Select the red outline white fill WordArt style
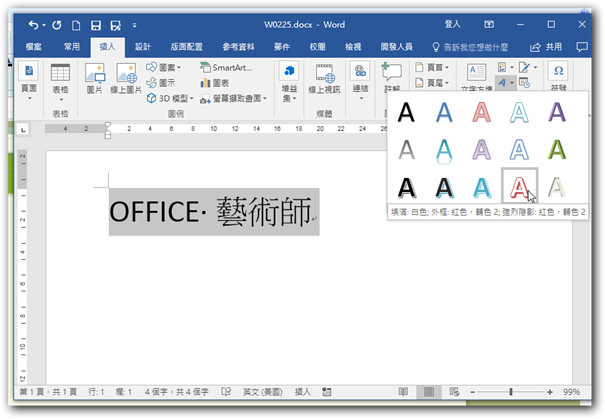 [x=519, y=186]
